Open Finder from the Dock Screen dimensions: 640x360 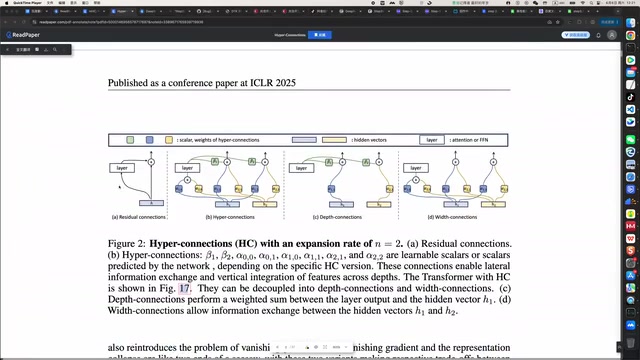pos(631,23)
